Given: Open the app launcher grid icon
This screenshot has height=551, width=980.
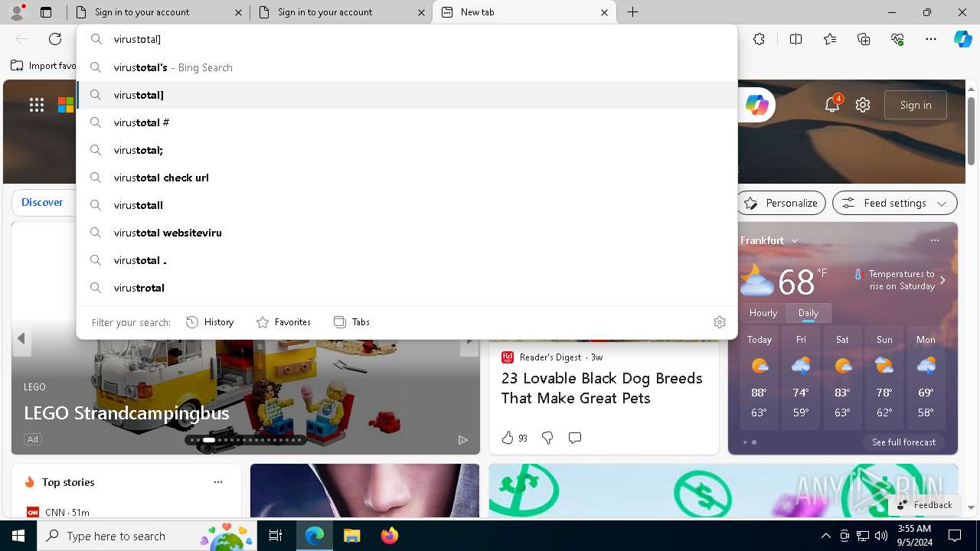Looking at the screenshot, I should (37, 105).
